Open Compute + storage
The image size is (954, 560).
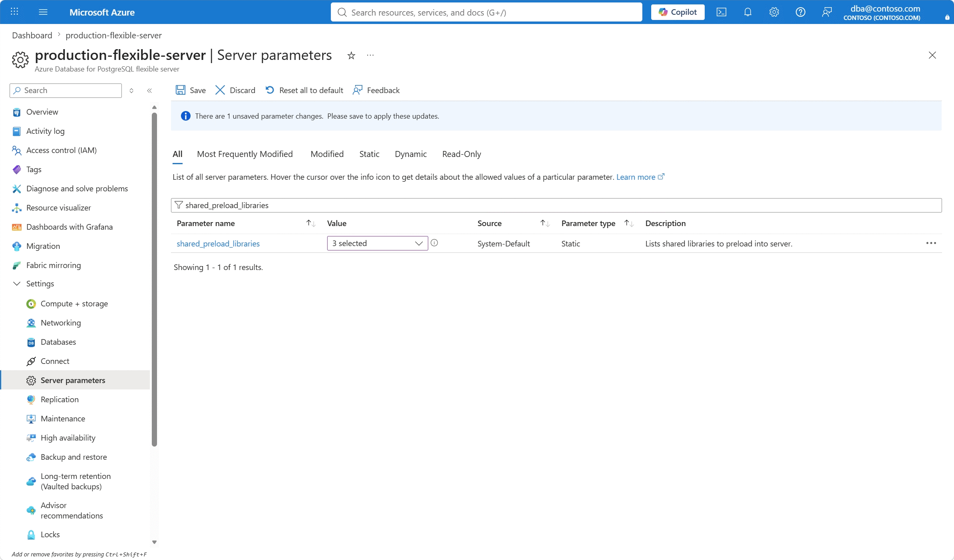tap(74, 304)
